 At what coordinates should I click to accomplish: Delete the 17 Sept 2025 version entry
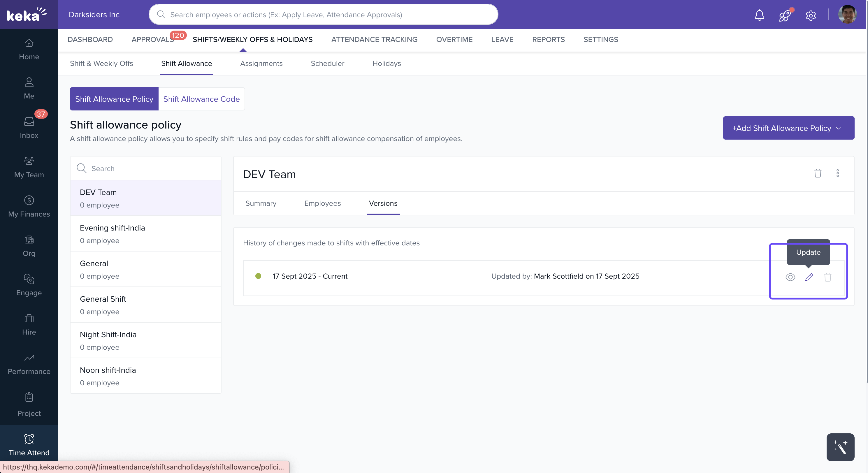coord(827,277)
